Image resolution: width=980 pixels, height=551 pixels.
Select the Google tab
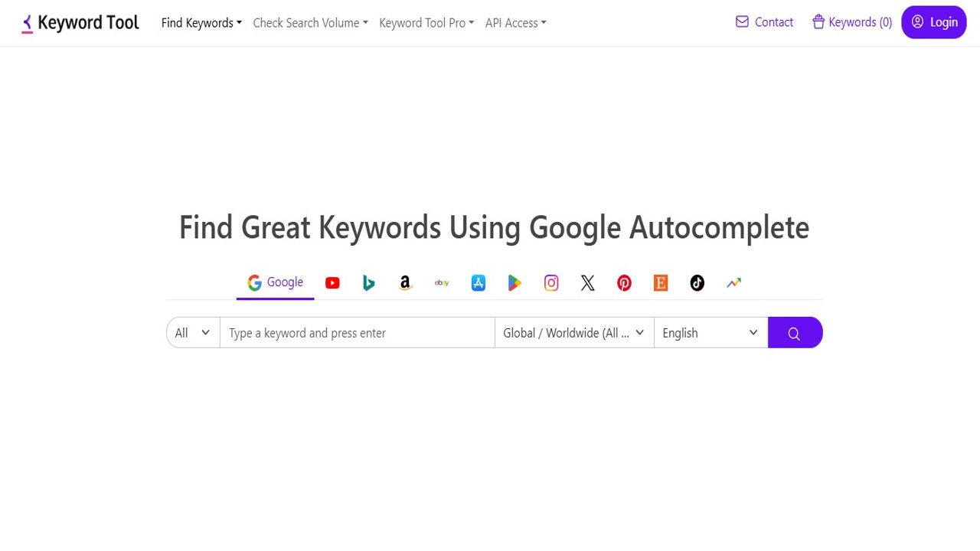[x=276, y=283]
